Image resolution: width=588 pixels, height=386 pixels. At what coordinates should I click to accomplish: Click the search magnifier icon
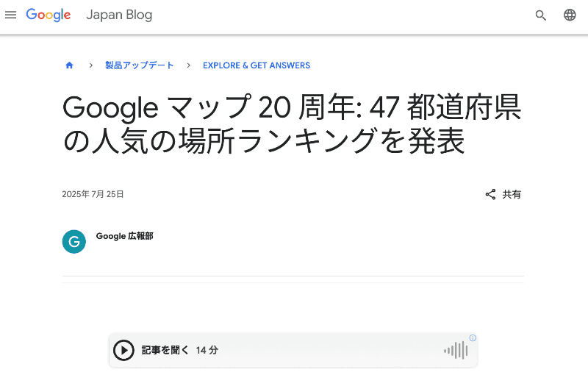tap(541, 15)
